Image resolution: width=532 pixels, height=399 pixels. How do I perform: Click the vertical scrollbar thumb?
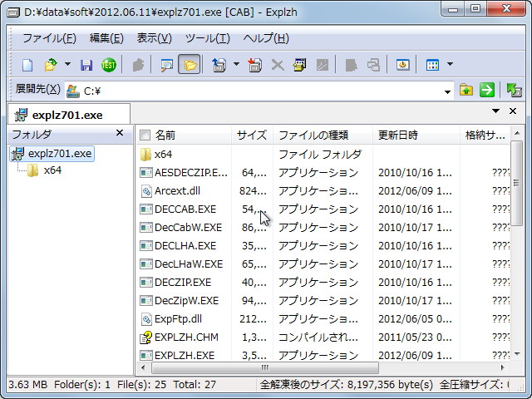click(517, 184)
